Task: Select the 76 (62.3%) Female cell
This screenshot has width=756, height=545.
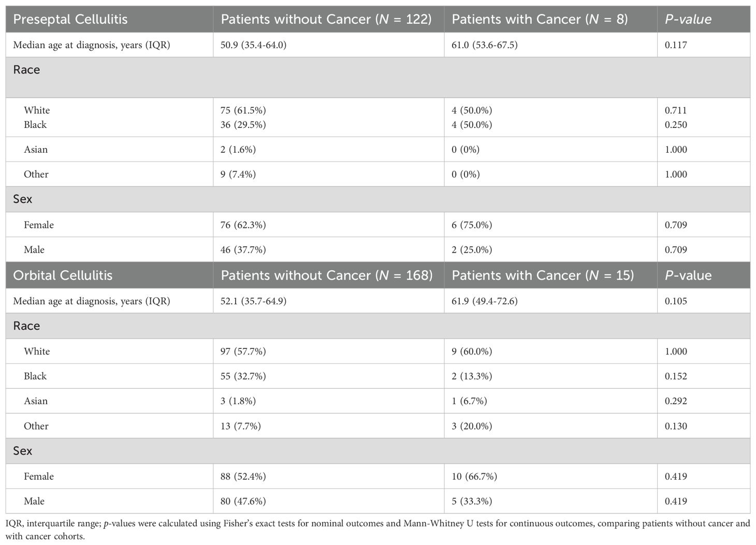Action: (243, 225)
